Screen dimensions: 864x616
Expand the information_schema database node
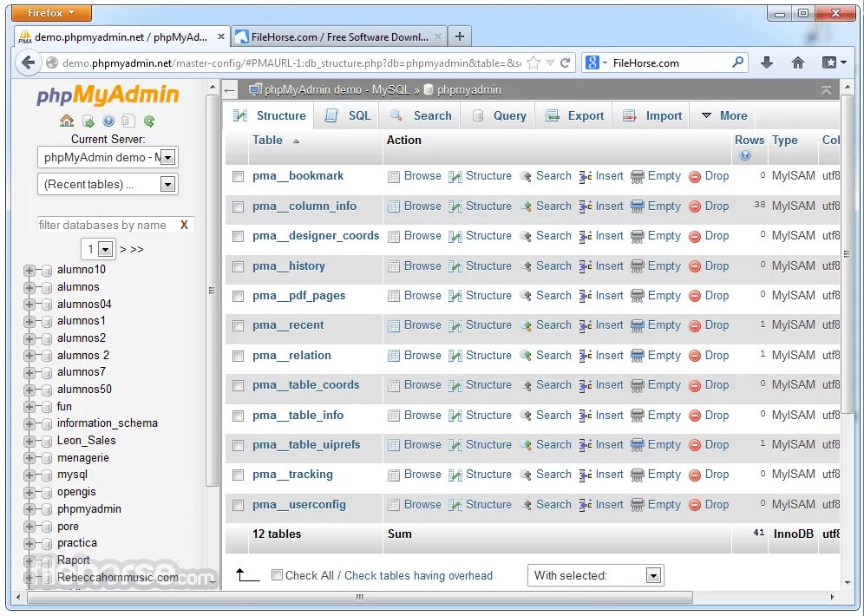[29, 424]
